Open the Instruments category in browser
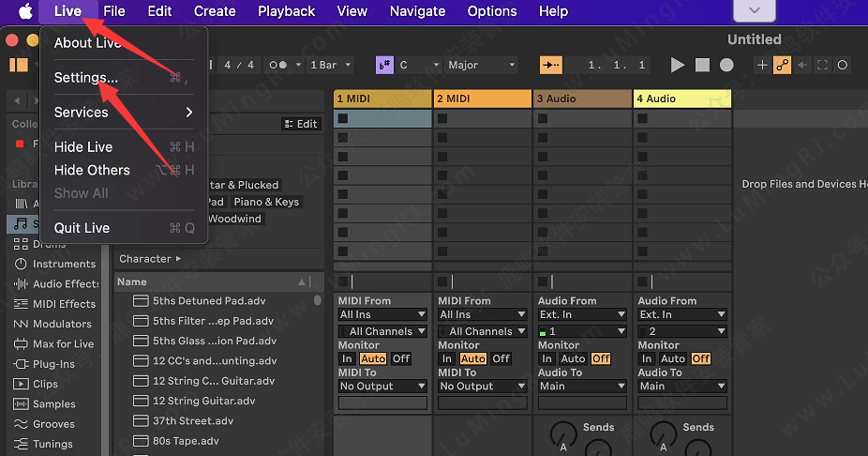This screenshot has height=456, width=868. (x=64, y=264)
